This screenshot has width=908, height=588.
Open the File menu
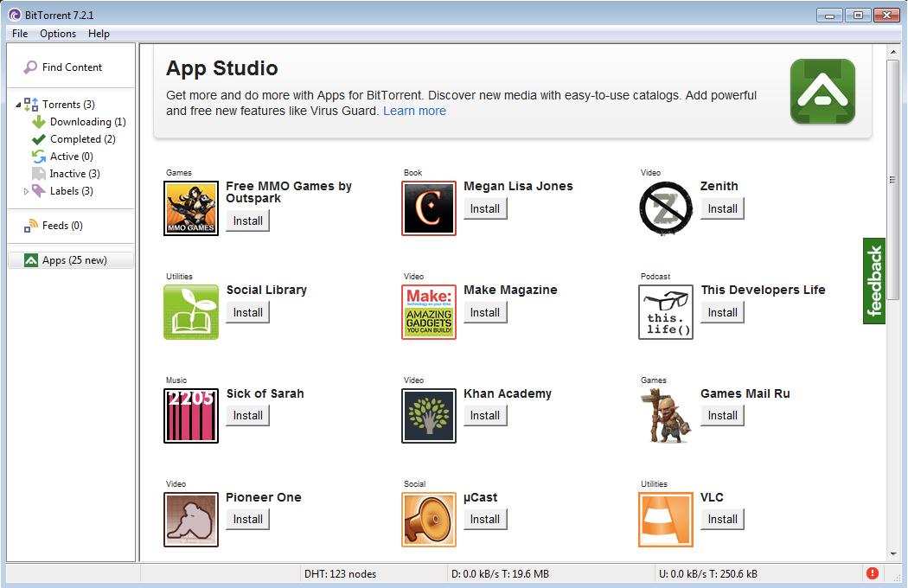pyautogui.click(x=20, y=34)
